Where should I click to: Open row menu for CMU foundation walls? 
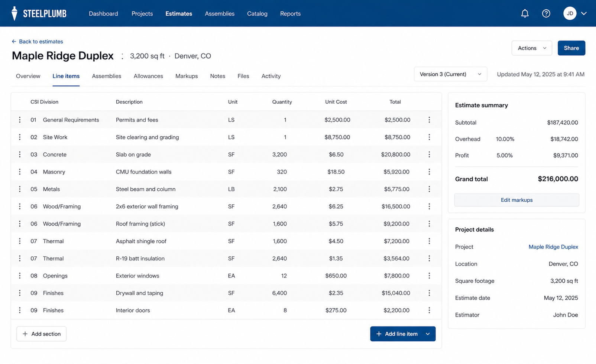[x=429, y=172]
